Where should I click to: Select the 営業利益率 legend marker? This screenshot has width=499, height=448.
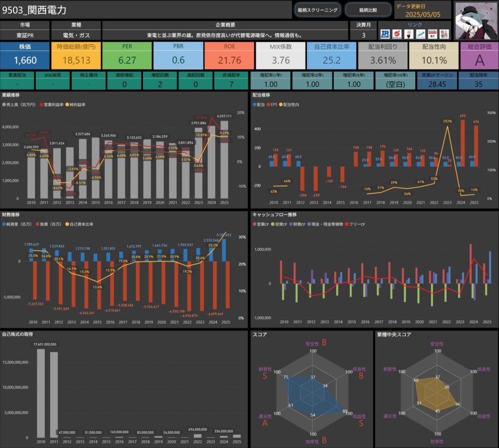click(41, 104)
